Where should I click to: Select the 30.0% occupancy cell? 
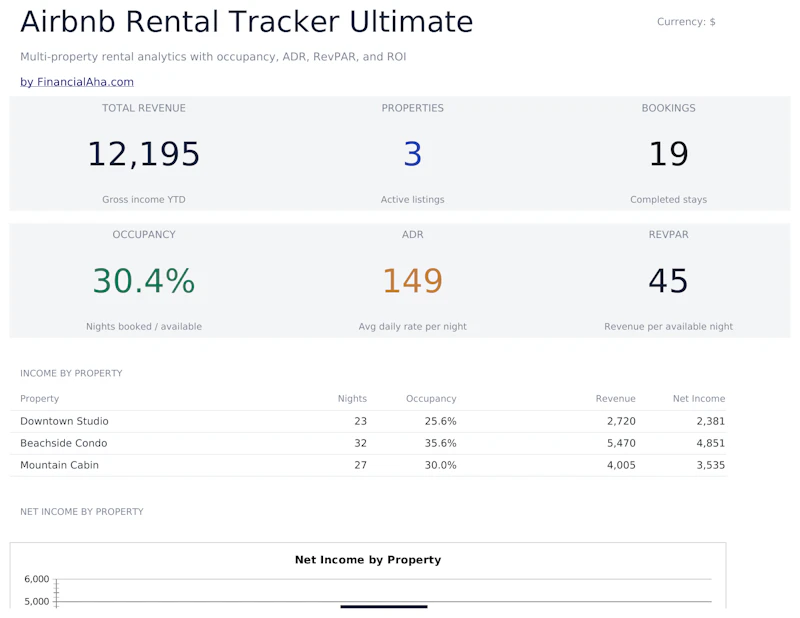441,465
